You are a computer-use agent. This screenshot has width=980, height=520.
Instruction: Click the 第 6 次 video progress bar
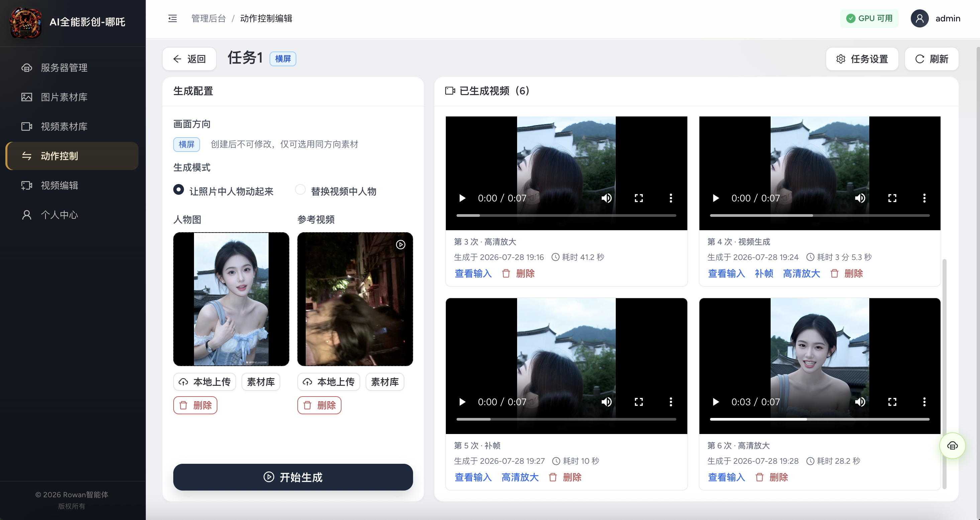(x=819, y=419)
